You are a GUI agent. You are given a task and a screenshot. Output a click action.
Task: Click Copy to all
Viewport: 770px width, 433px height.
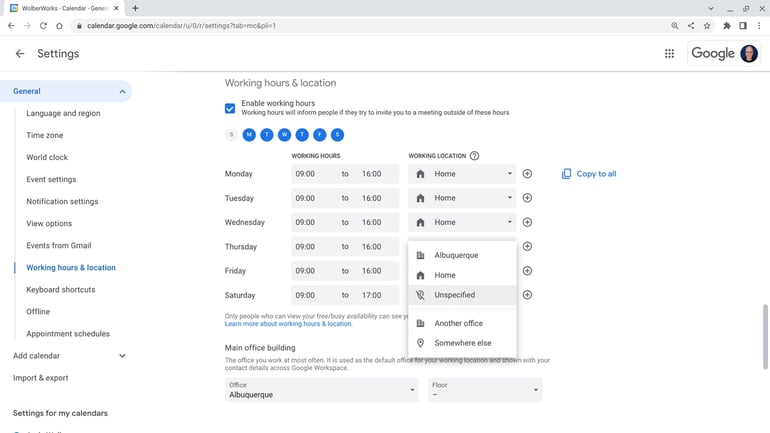(x=589, y=174)
